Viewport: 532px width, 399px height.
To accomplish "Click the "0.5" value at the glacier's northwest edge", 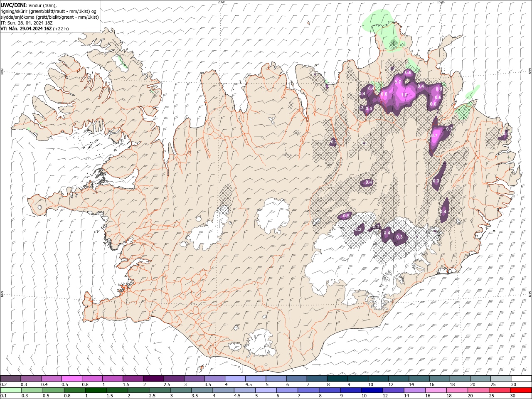I will click(347, 216).
